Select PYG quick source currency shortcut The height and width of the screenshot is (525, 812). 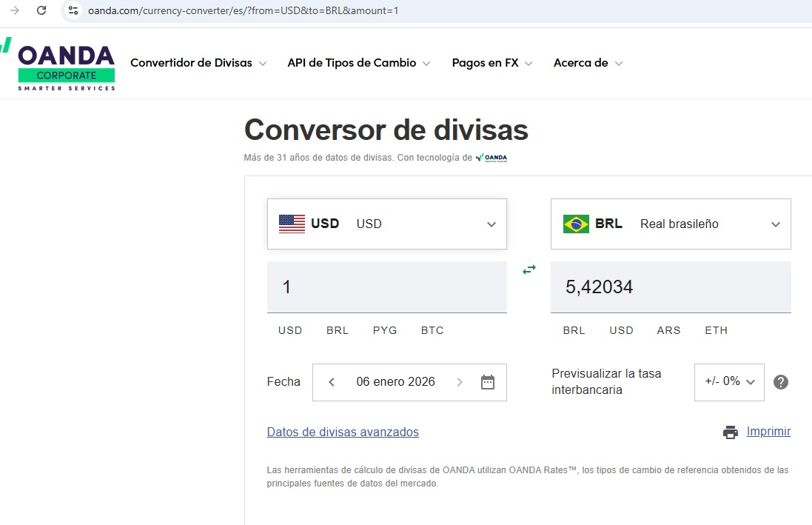pos(385,330)
